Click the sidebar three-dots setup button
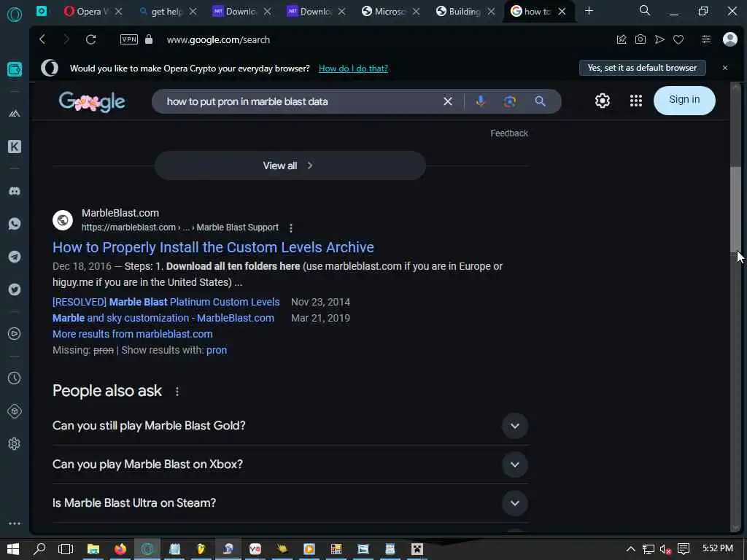The height and width of the screenshot is (560, 747). tap(15, 524)
